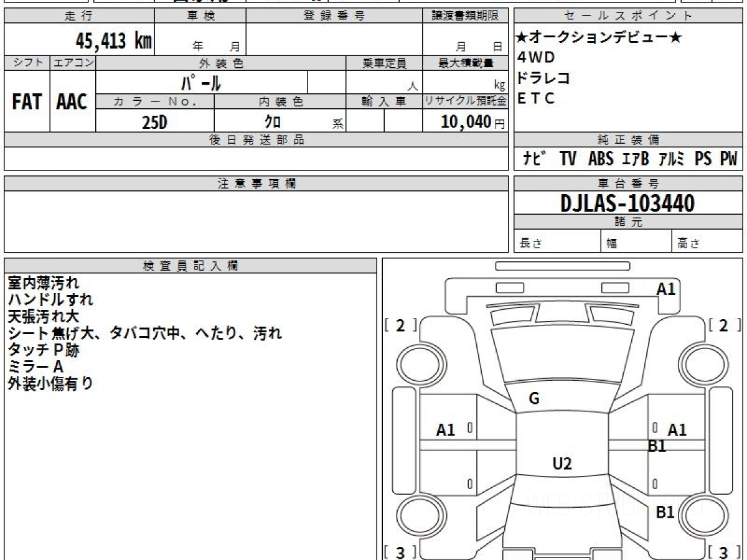Click the A1 mark beside the front bumper

(666, 289)
